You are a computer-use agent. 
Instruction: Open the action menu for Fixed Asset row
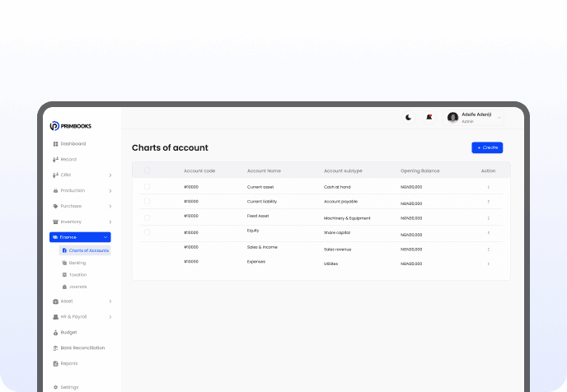pyautogui.click(x=488, y=218)
